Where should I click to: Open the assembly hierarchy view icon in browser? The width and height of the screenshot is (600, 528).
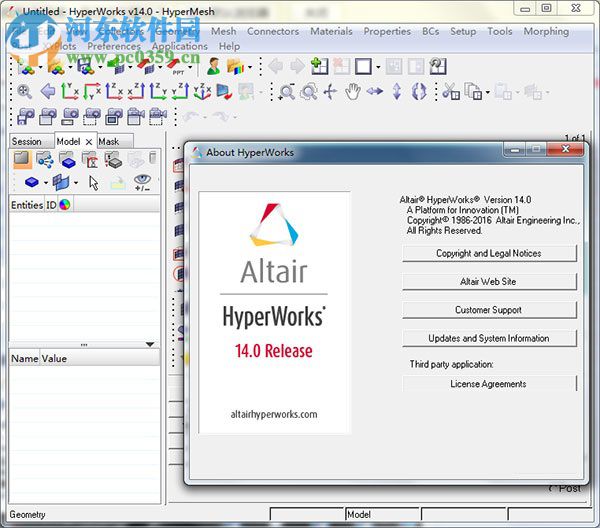click(x=45, y=160)
